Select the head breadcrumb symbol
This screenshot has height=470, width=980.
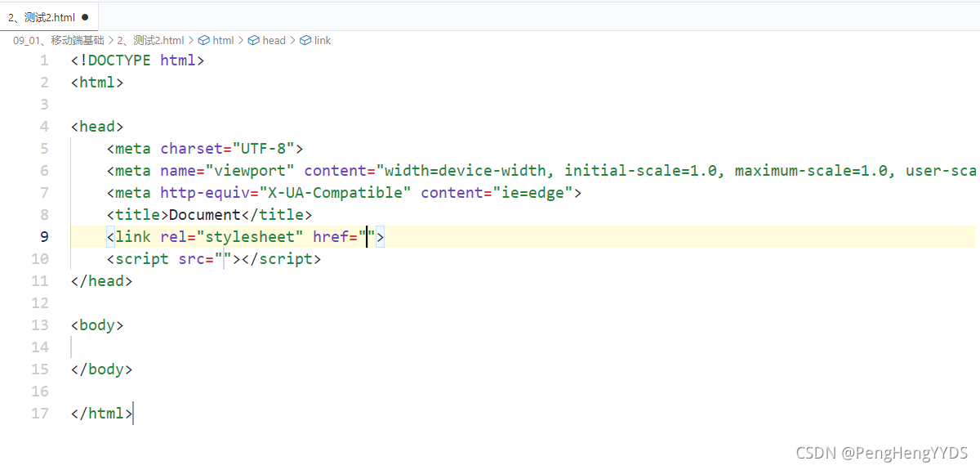274,40
